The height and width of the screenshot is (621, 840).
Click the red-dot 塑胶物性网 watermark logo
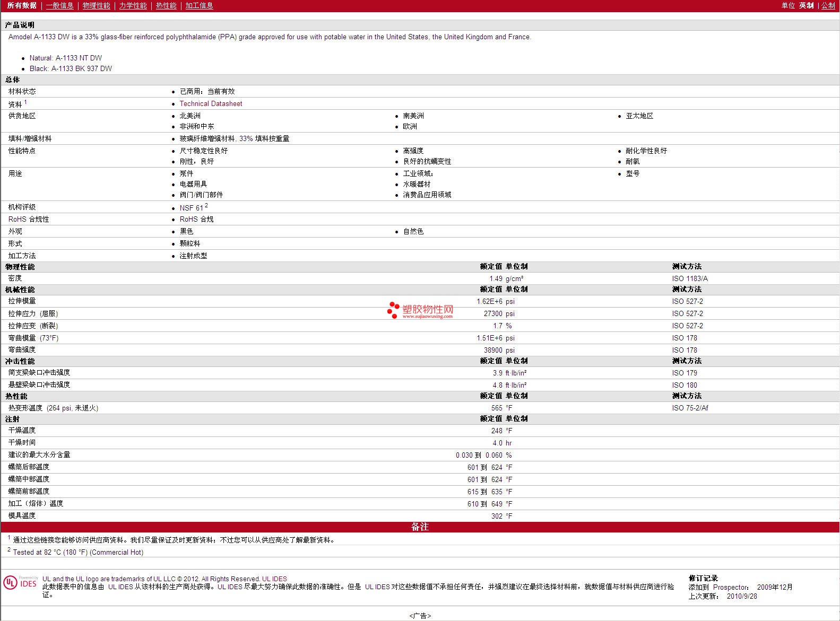coord(420,310)
